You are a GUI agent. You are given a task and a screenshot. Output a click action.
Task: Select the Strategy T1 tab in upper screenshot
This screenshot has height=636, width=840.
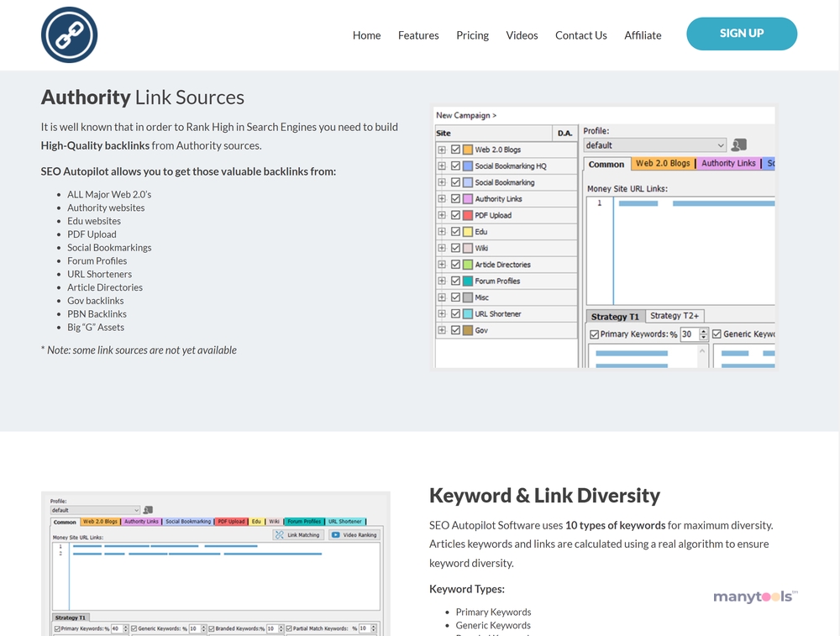point(615,317)
